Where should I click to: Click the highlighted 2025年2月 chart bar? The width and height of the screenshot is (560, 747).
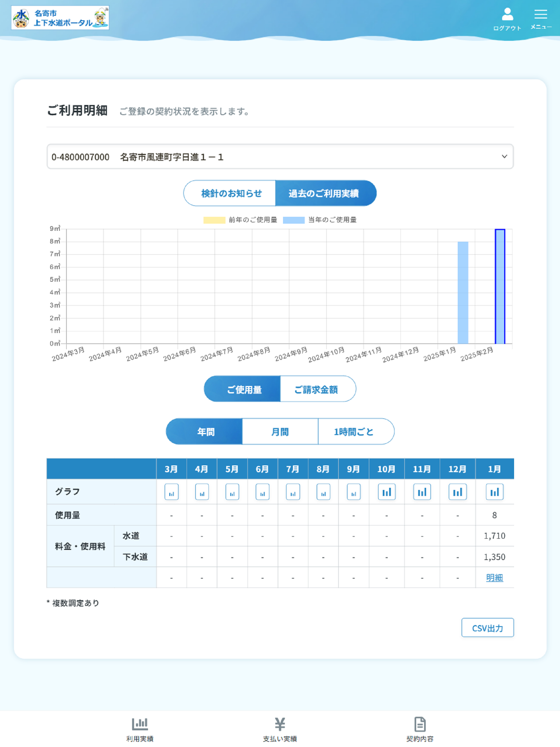click(500, 286)
